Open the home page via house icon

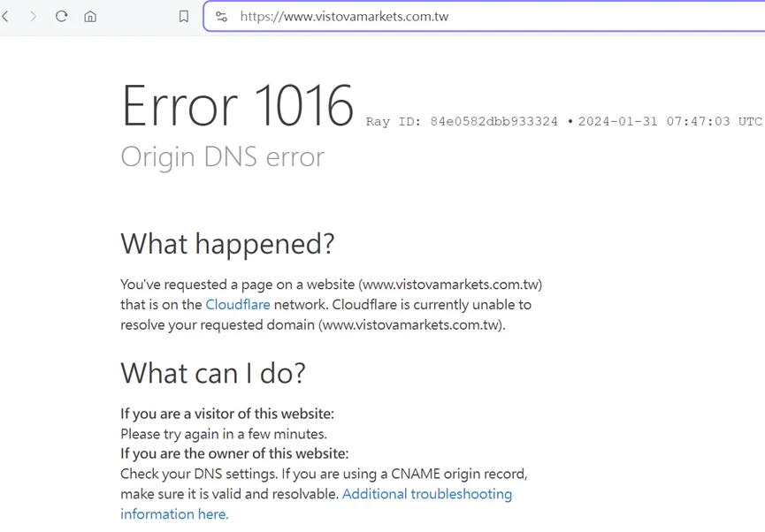[x=90, y=17]
